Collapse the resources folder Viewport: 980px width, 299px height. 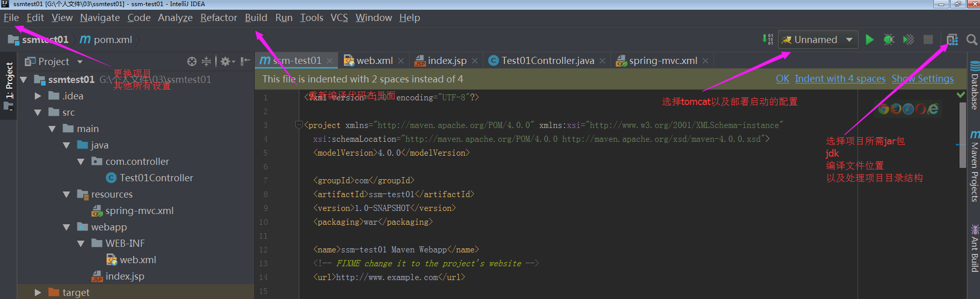[66, 195]
